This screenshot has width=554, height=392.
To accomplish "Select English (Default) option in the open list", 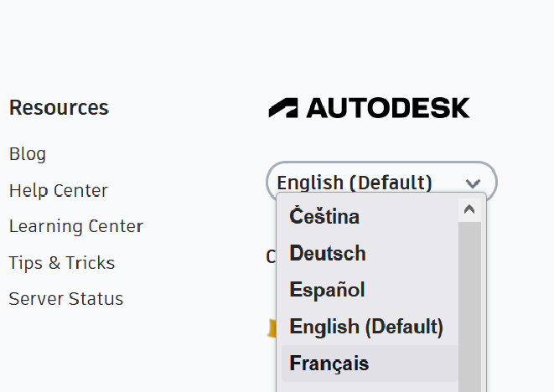I will point(366,327).
